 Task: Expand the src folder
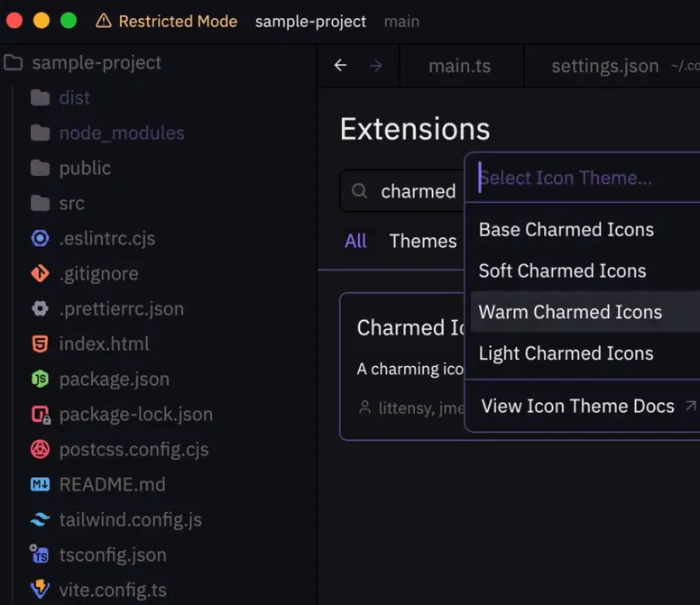57,204
